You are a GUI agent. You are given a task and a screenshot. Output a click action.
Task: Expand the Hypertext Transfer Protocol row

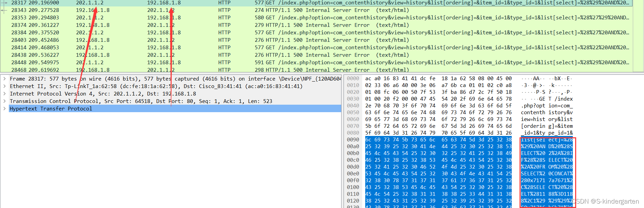(x=4, y=109)
